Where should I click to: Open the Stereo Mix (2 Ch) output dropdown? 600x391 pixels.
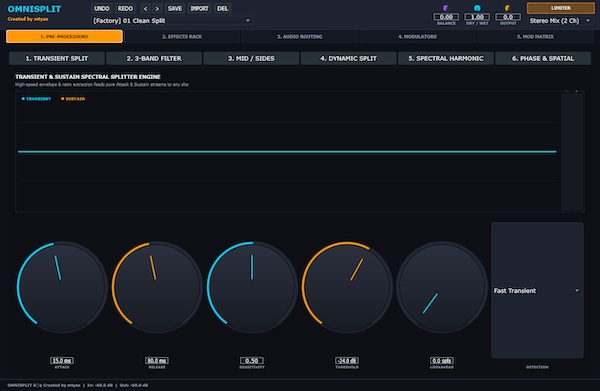tap(560, 21)
